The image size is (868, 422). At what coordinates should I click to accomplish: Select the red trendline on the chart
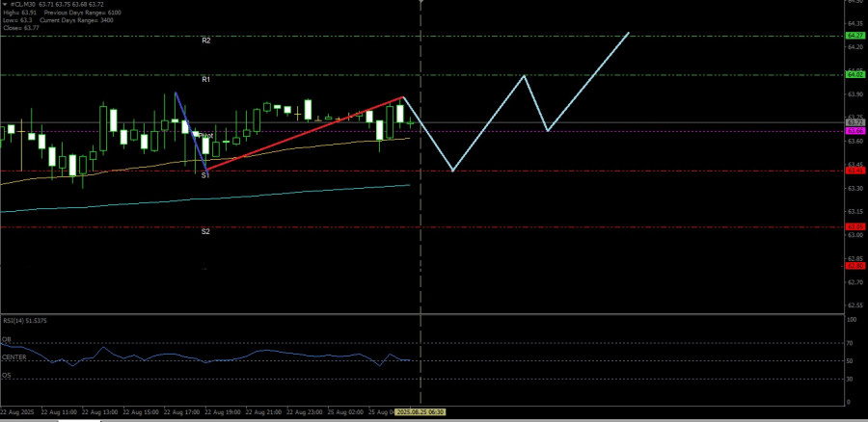click(305, 133)
